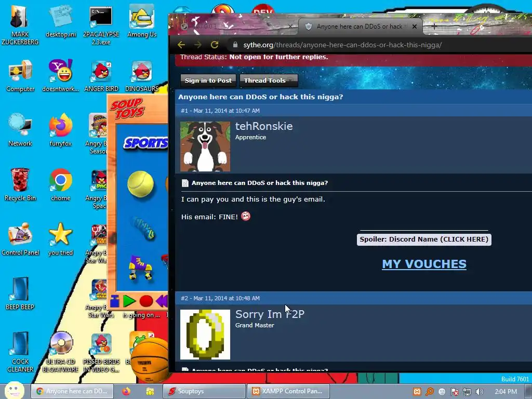
Task: Launch Firefox from taskbar pinned icon
Action: pos(126,391)
